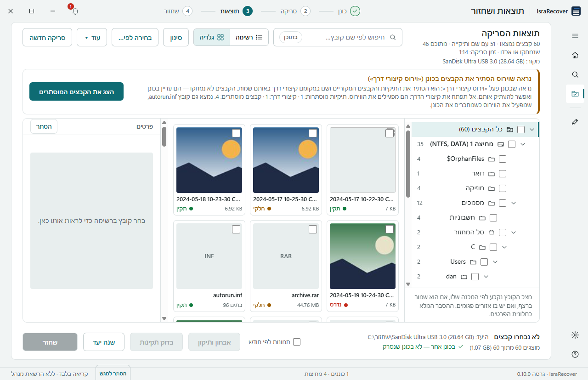Collapse the C folder chevron
The width and height of the screenshot is (588, 380).
(x=504, y=247)
